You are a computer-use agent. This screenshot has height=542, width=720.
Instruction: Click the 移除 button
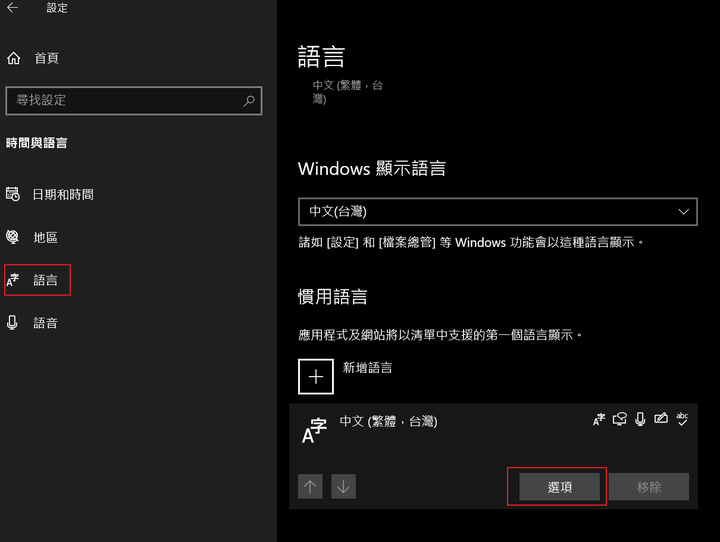[x=649, y=486]
